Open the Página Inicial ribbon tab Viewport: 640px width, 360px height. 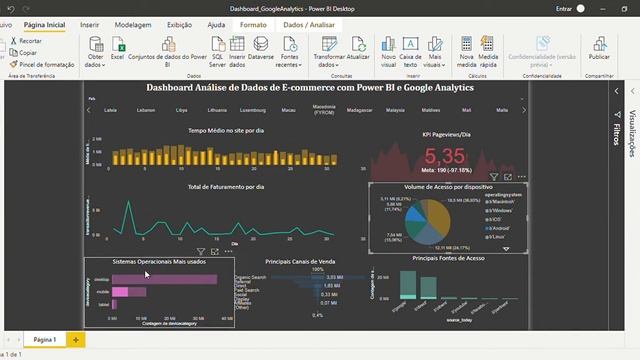44,25
